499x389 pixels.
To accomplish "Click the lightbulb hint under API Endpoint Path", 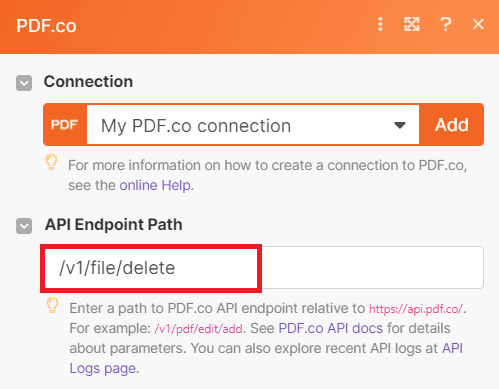I will [x=52, y=305].
